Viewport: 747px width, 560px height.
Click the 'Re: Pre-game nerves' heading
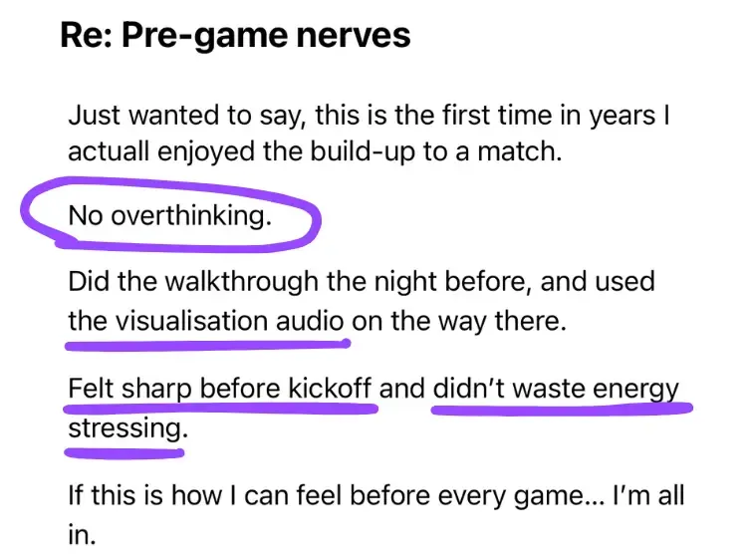point(235,36)
